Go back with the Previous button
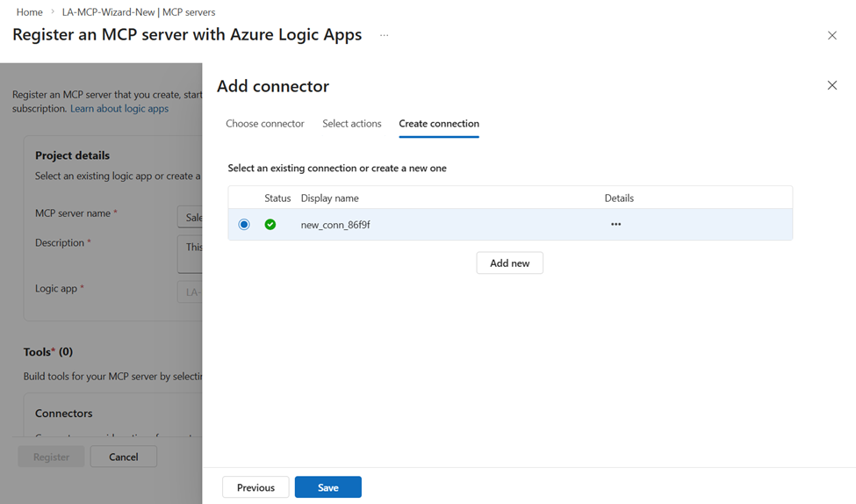 [255, 487]
